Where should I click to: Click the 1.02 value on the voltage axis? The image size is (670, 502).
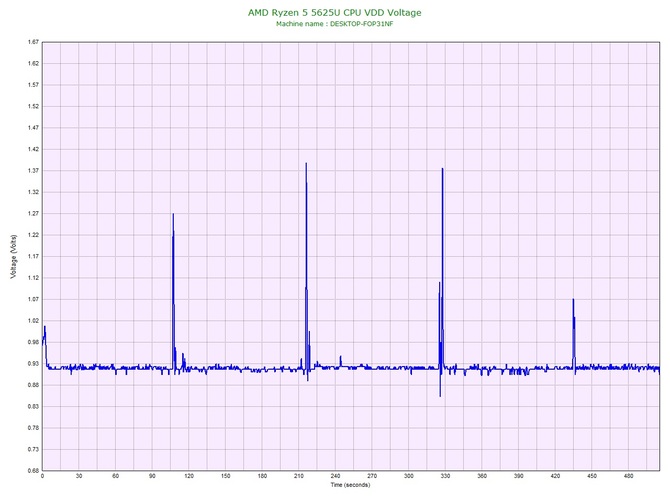pos(33,320)
